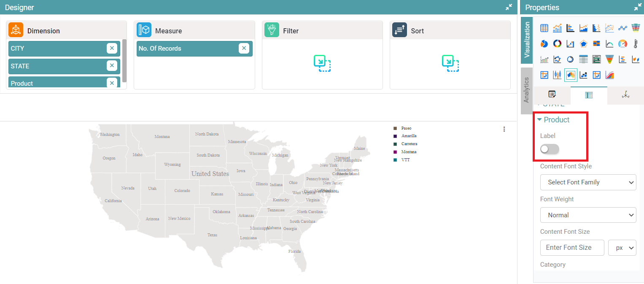Click the map chart visualization icon
The image size is (644, 284).
click(571, 75)
